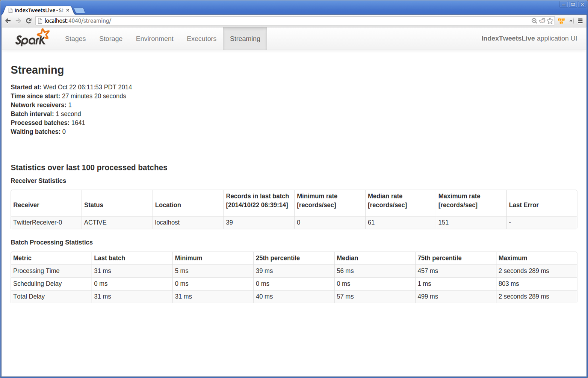
Task: Click the IndexTweetsLive application UI label
Action: click(x=529, y=38)
